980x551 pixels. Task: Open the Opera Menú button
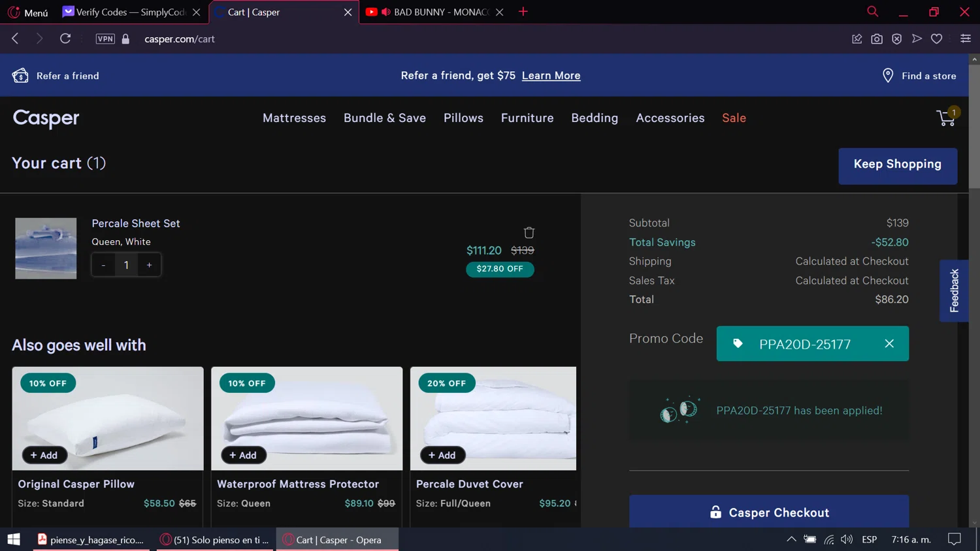coord(27,12)
